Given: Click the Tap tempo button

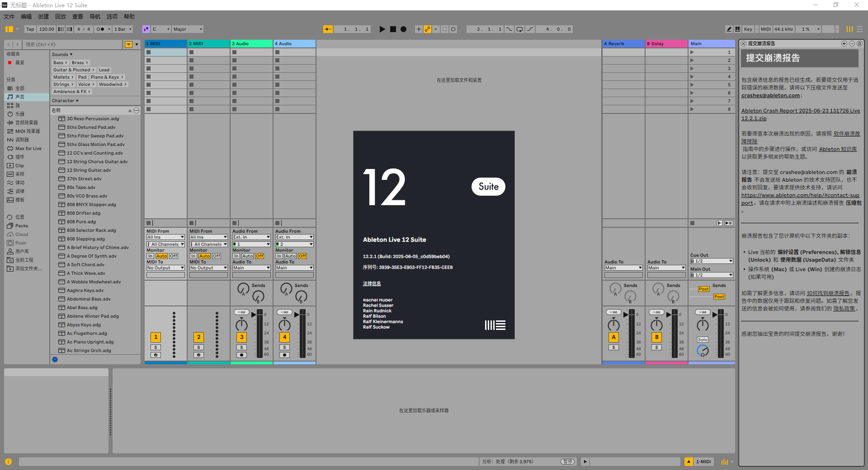Looking at the screenshot, I should click(x=30, y=29).
